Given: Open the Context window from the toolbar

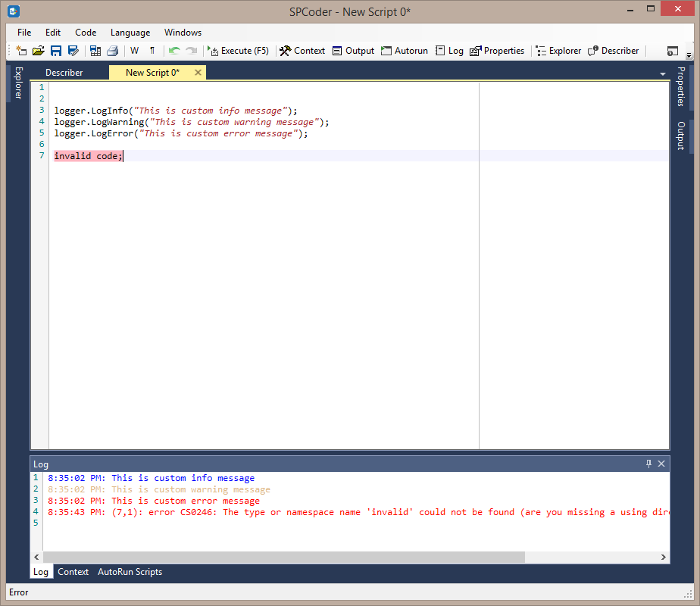Looking at the screenshot, I should pos(302,51).
